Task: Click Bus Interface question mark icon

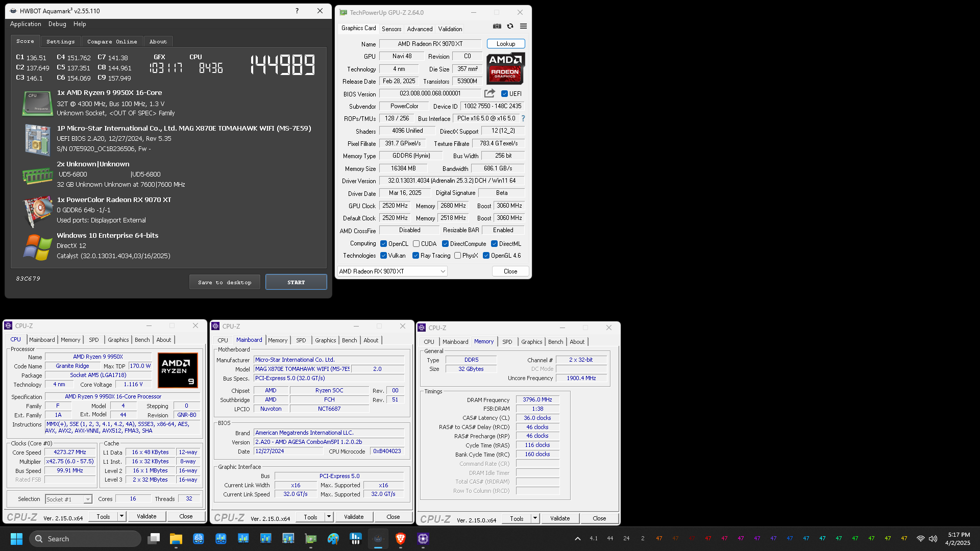Action: click(x=523, y=118)
